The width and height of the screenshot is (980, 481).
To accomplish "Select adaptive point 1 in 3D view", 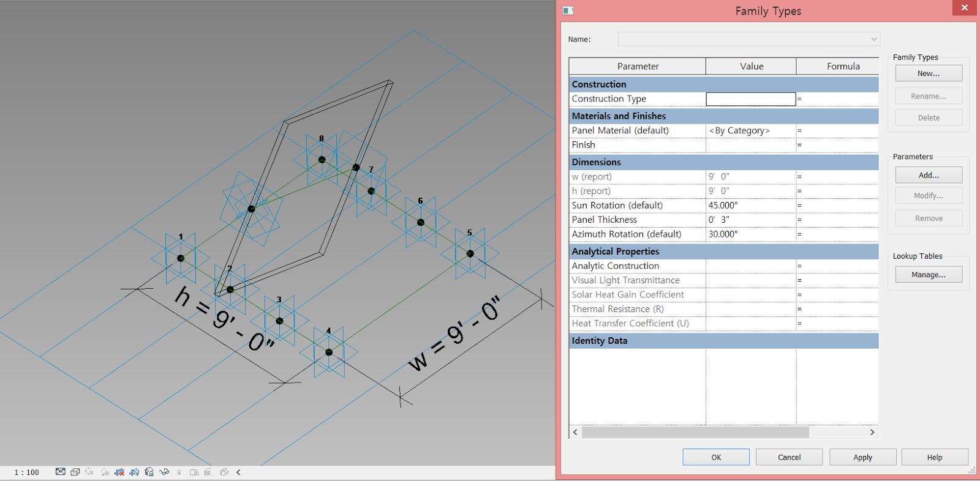I will [x=181, y=258].
